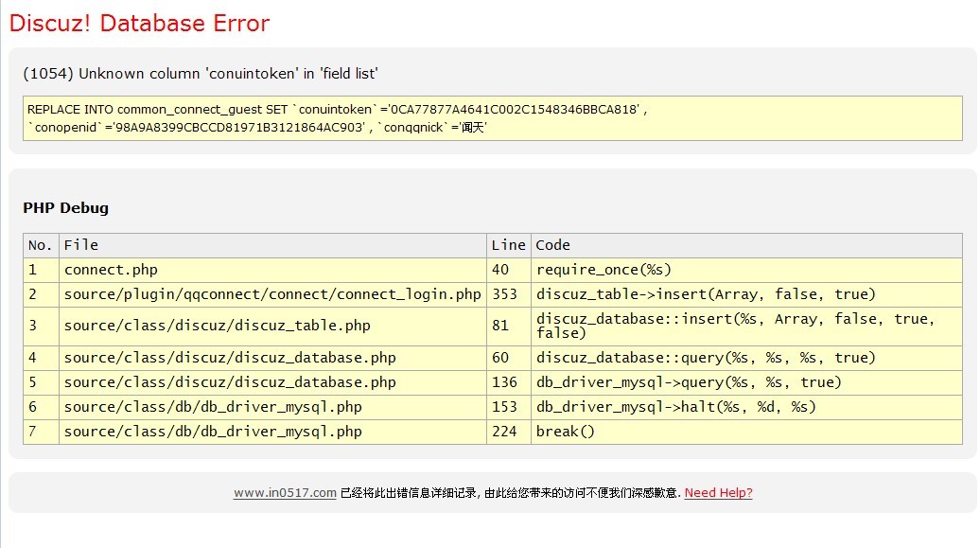This screenshot has width=980, height=548.
Task: Click the PHP Debug heading
Action: click(65, 207)
